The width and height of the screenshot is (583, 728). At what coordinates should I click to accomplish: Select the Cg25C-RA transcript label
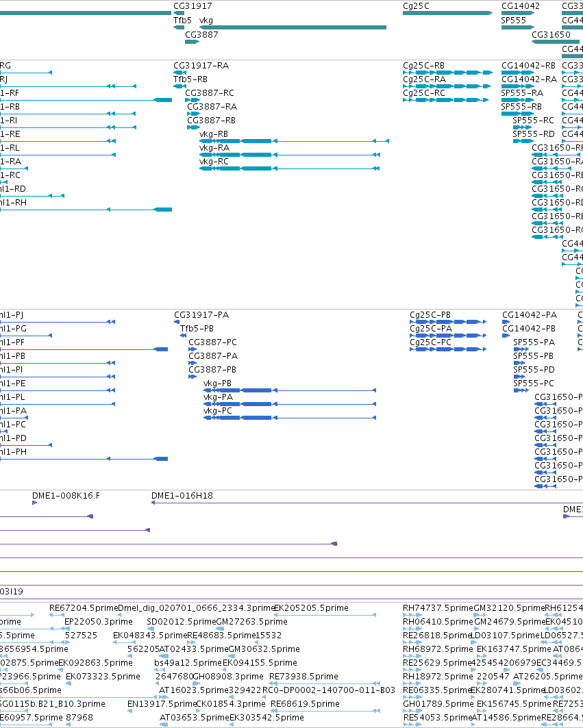(x=425, y=79)
